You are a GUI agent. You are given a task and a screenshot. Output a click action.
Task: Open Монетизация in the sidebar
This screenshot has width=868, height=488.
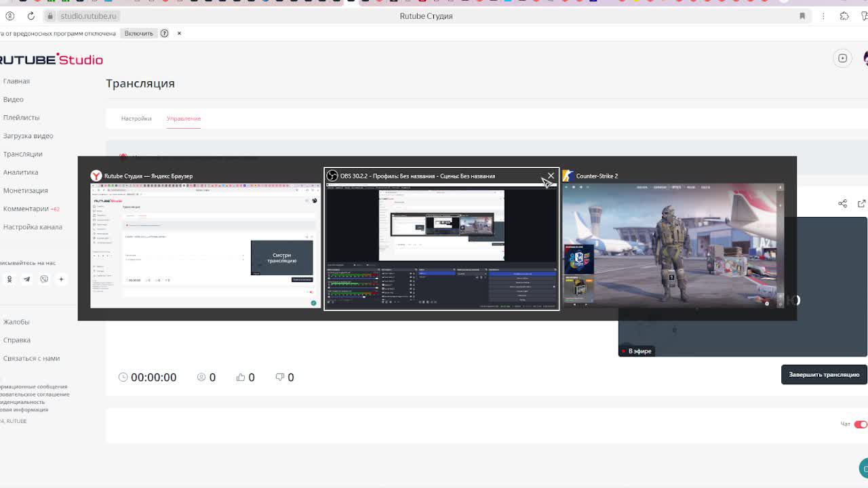tap(25, 191)
